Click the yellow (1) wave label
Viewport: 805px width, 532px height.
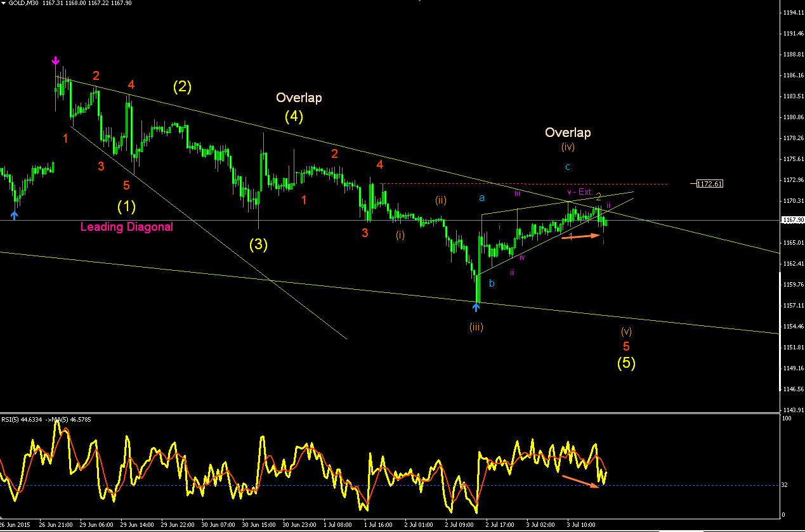click(127, 206)
